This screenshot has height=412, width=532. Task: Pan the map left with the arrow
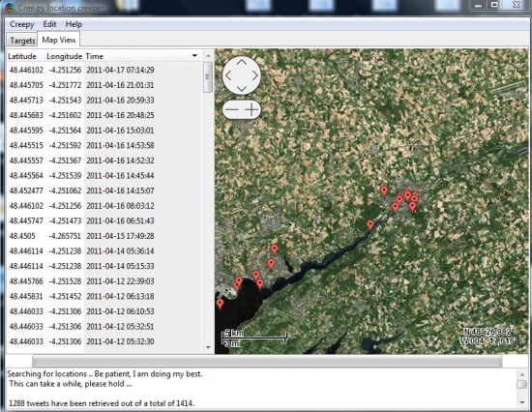click(228, 75)
